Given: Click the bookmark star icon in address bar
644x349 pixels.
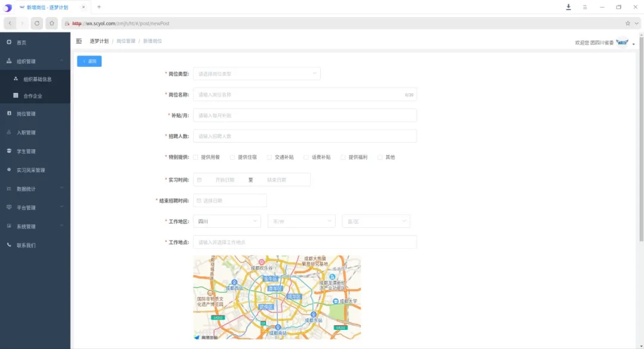Looking at the screenshot, I should (x=627, y=23).
